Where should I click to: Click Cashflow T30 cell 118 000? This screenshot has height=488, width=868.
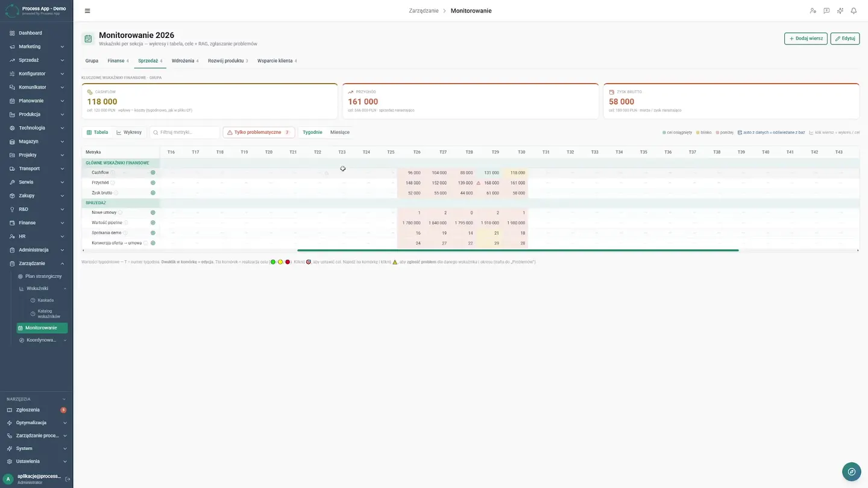515,173
